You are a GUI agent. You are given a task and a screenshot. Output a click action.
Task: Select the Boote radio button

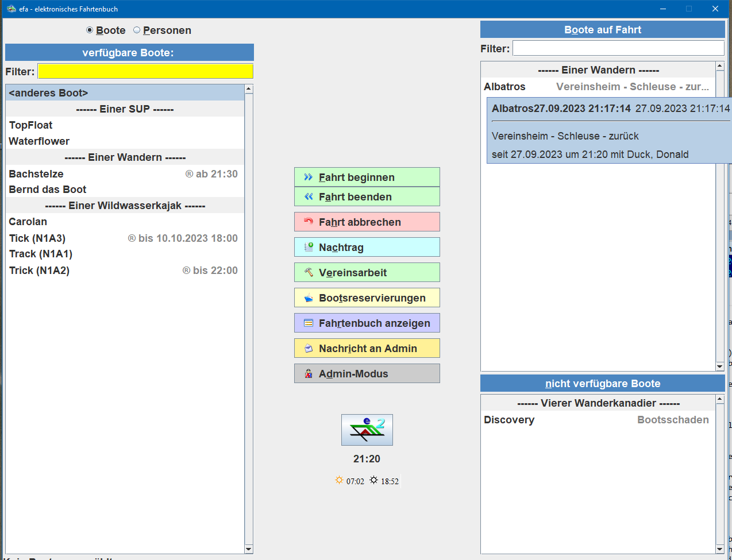tap(90, 30)
